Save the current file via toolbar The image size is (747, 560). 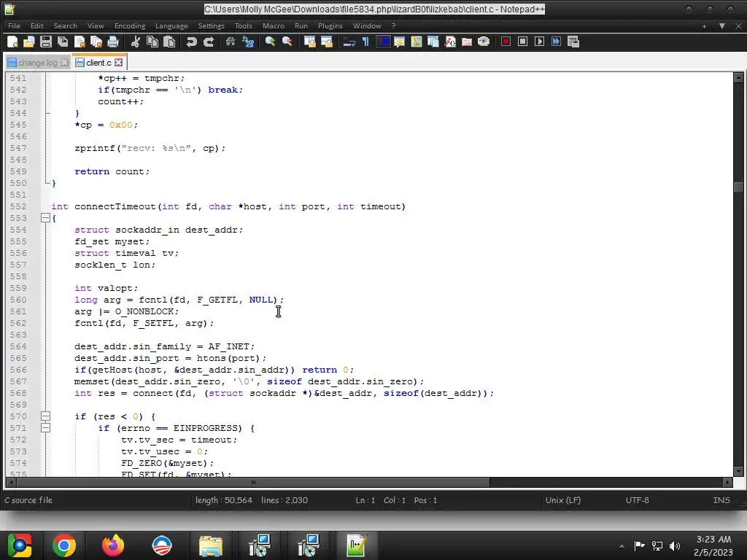46,42
